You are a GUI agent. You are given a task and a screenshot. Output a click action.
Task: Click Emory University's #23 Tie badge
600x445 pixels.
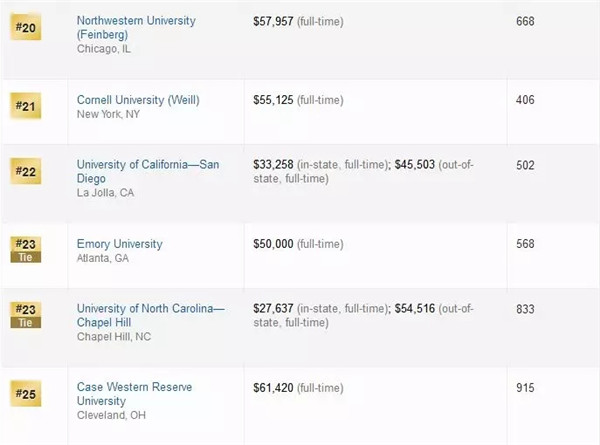25,249
